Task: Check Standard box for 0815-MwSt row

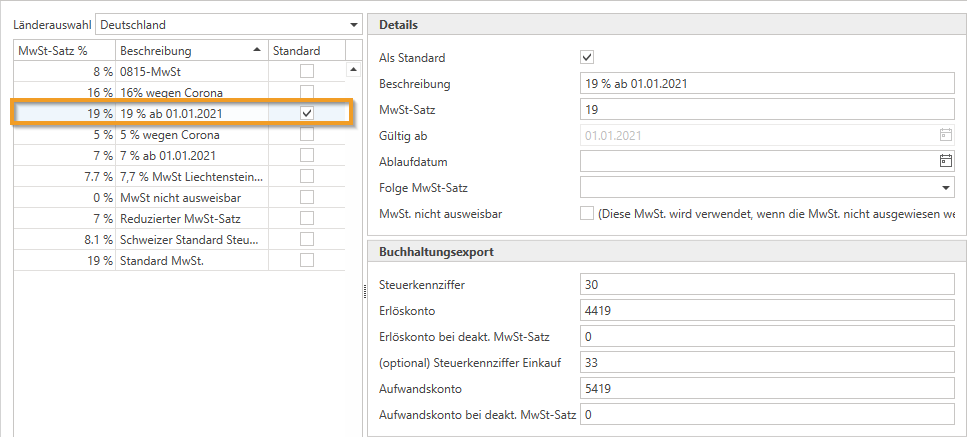Action: point(307,71)
